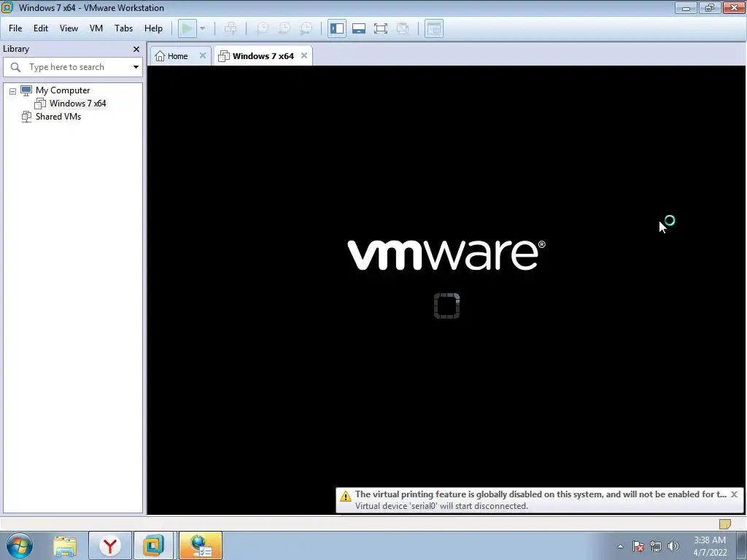Click the Unity mode toolbar icon
The image size is (747, 560).
(x=403, y=28)
